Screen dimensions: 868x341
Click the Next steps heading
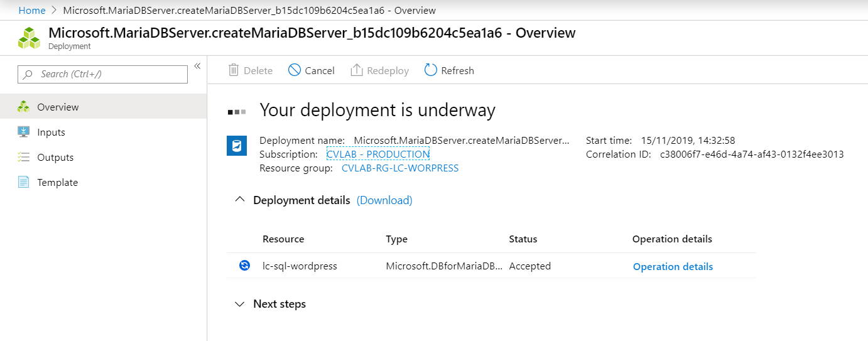(x=279, y=304)
